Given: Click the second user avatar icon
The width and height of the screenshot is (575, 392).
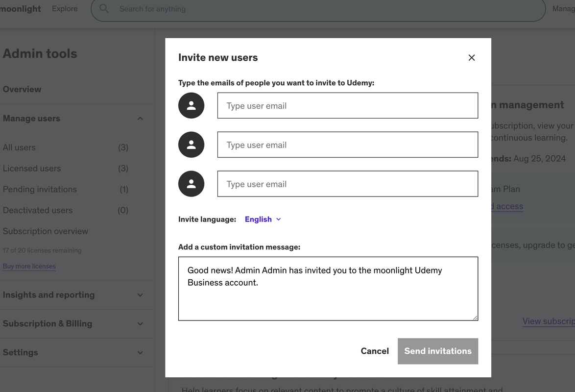Looking at the screenshot, I should click(x=191, y=145).
